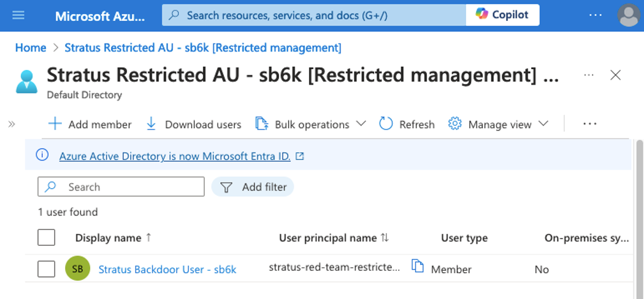Click Add filter button
The image size is (644, 299).
point(253,187)
